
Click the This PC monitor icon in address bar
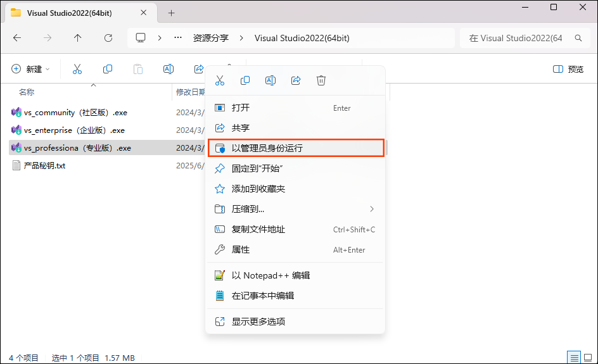click(x=141, y=38)
